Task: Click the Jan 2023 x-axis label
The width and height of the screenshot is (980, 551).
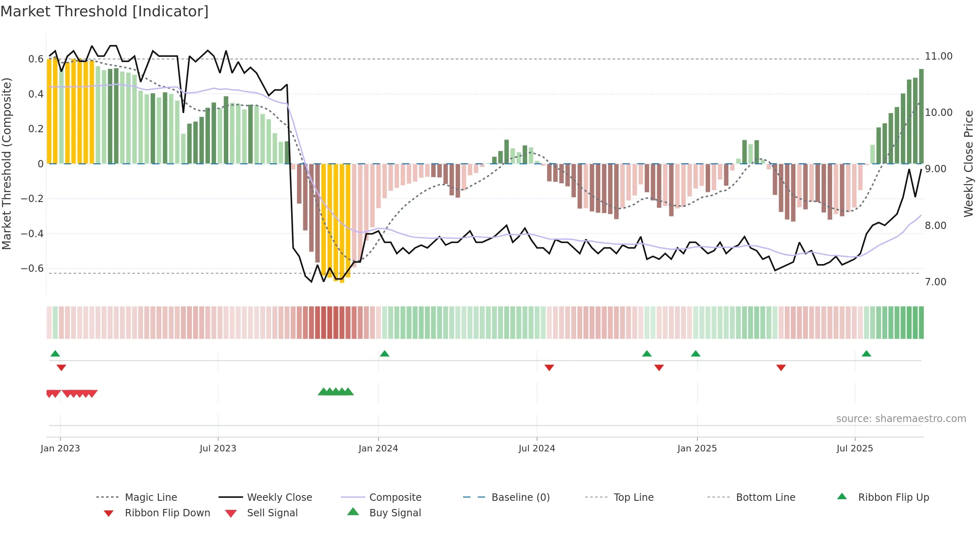Action: pos(60,448)
